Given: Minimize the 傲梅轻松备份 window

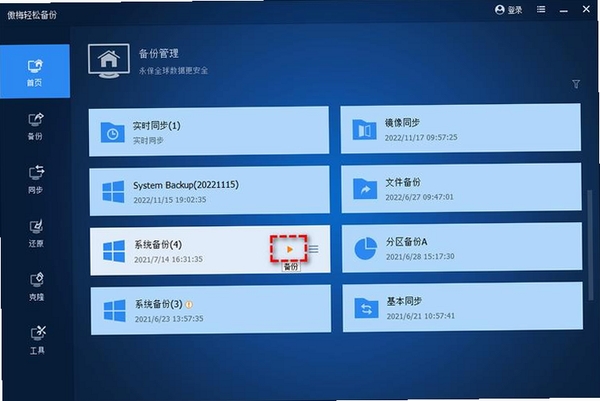Looking at the screenshot, I should tap(563, 11).
